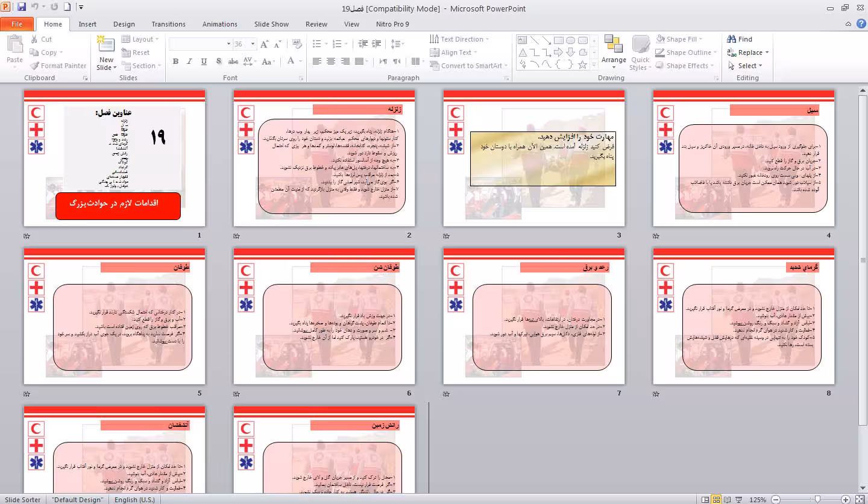The width and height of the screenshot is (868, 504).
Task: Click the Replace command
Action: click(x=748, y=52)
